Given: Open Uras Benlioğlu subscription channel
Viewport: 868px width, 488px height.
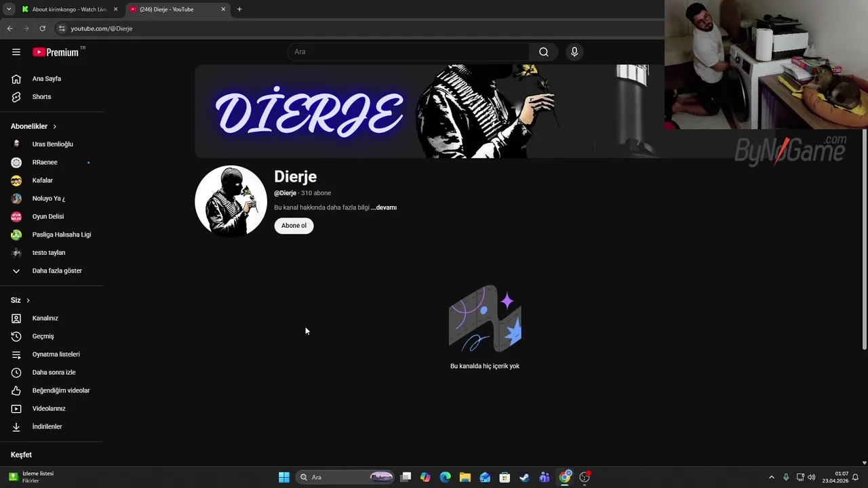Looking at the screenshot, I should coord(52,144).
